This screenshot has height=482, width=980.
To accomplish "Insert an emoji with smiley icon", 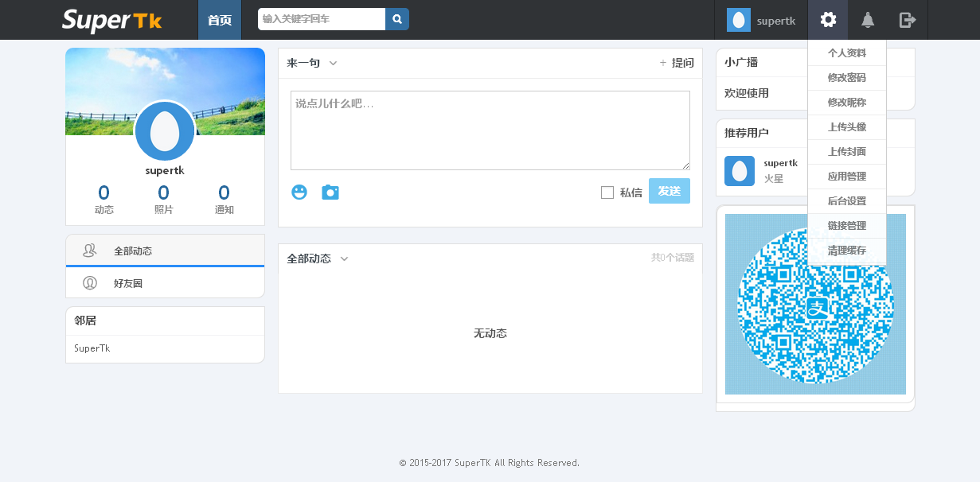I will click(x=299, y=192).
